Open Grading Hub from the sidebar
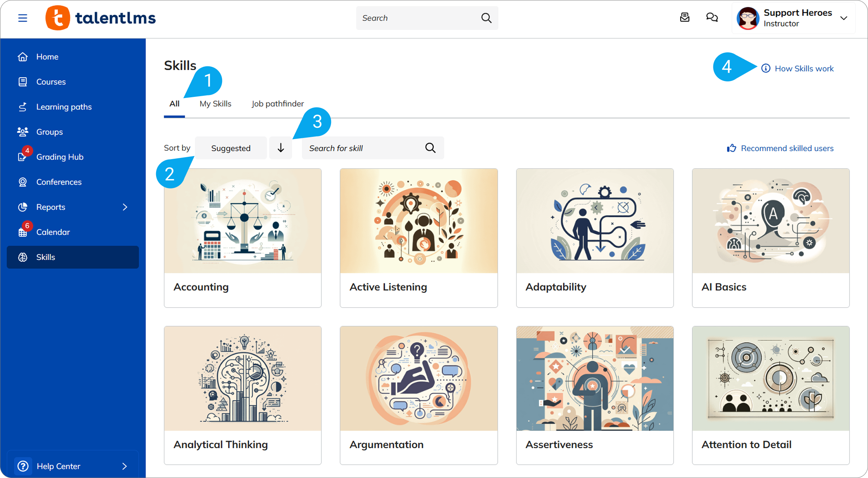Viewport: 868px width, 478px height. (60, 157)
